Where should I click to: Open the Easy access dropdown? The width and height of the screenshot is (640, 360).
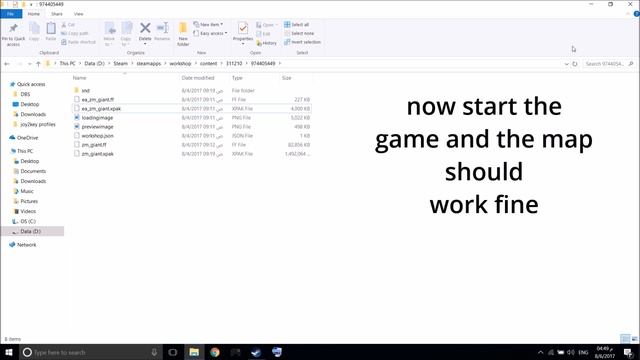(x=210, y=33)
